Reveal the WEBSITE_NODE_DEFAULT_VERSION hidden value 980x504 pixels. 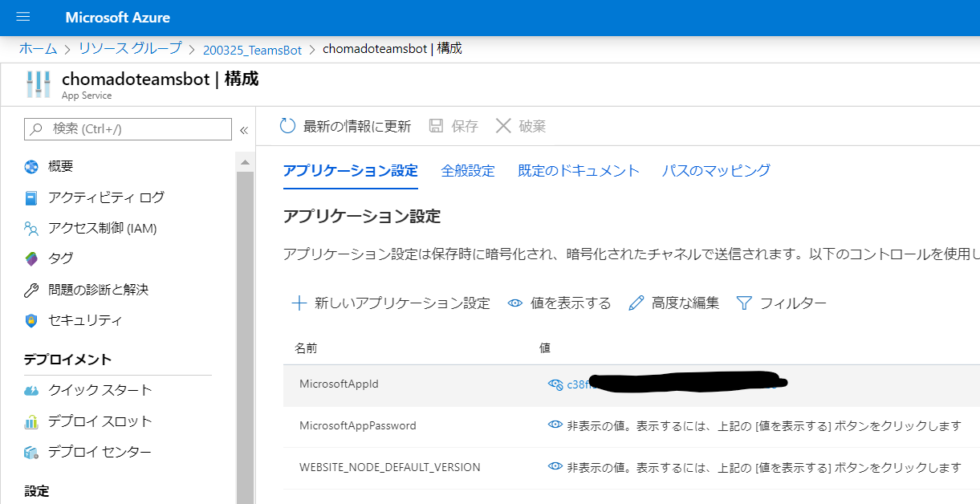[555, 466]
